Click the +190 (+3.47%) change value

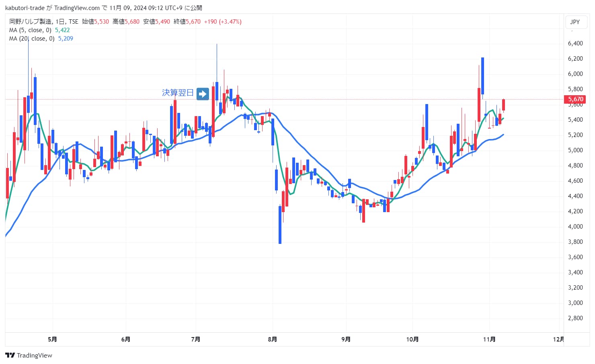point(223,22)
